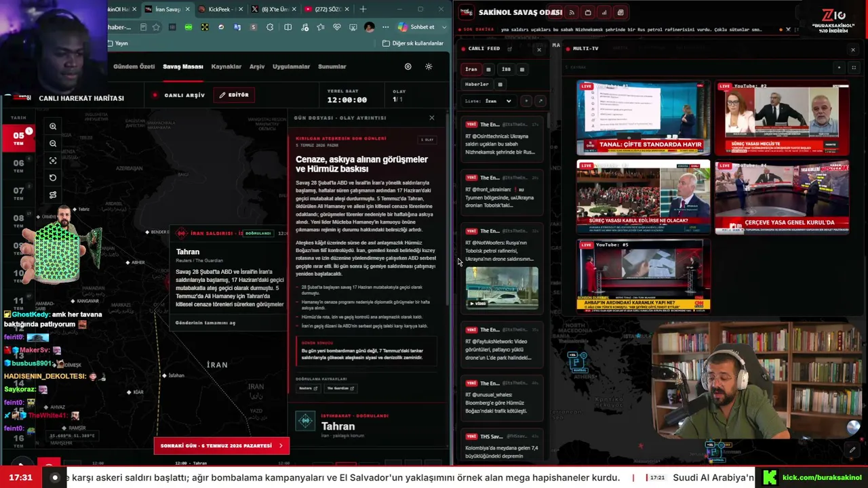
Task: Click the RSS feed icon in Savaş Odası header
Action: point(572,12)
